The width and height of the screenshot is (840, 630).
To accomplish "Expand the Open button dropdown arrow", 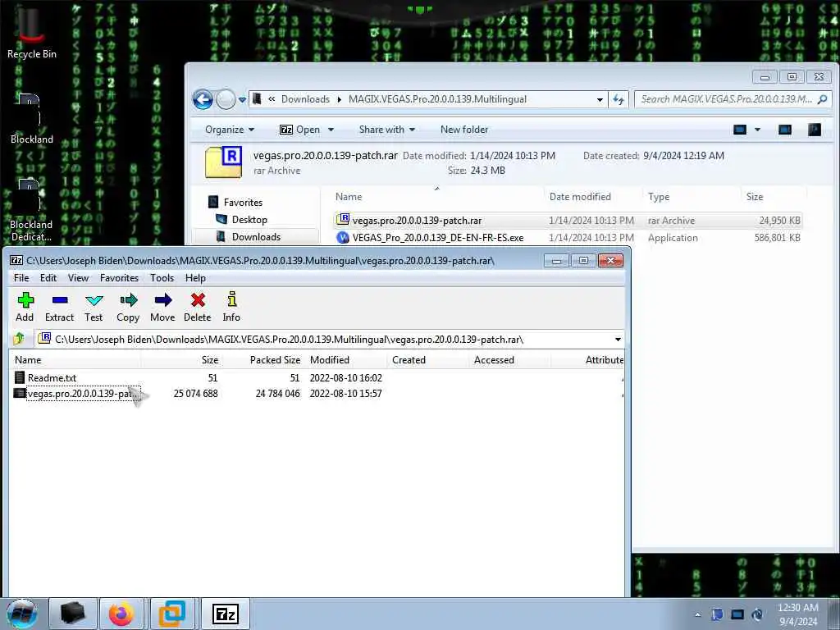I will point(331,130).
